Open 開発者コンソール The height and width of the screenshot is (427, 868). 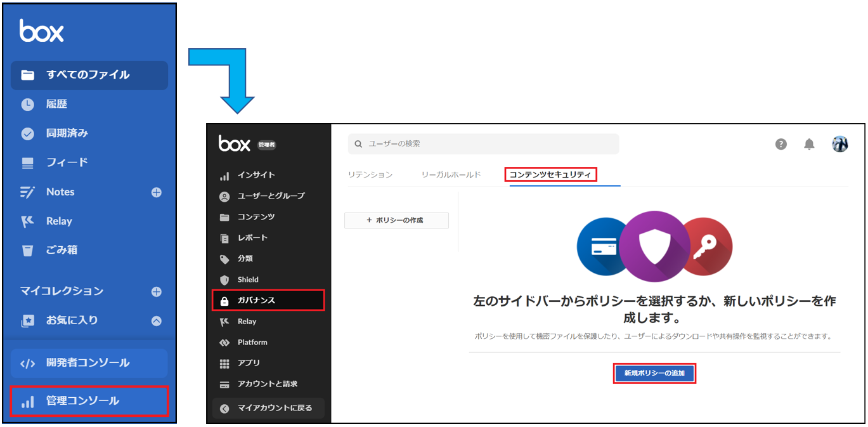[x=89, y=363]
